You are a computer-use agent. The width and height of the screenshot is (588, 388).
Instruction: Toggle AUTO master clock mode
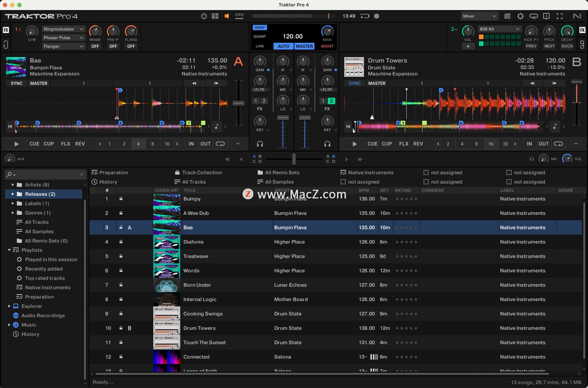click(x=283, y=46)
